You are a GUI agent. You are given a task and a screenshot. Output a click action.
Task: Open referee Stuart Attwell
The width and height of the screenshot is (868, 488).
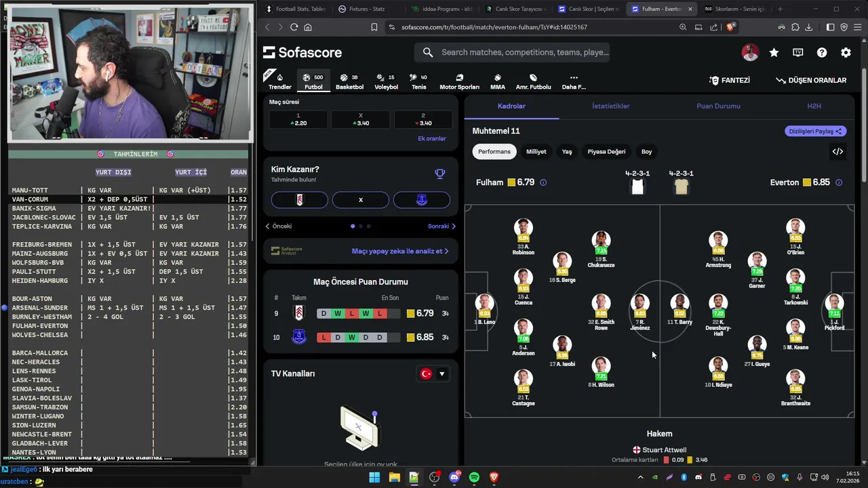[x=659, y=450]
